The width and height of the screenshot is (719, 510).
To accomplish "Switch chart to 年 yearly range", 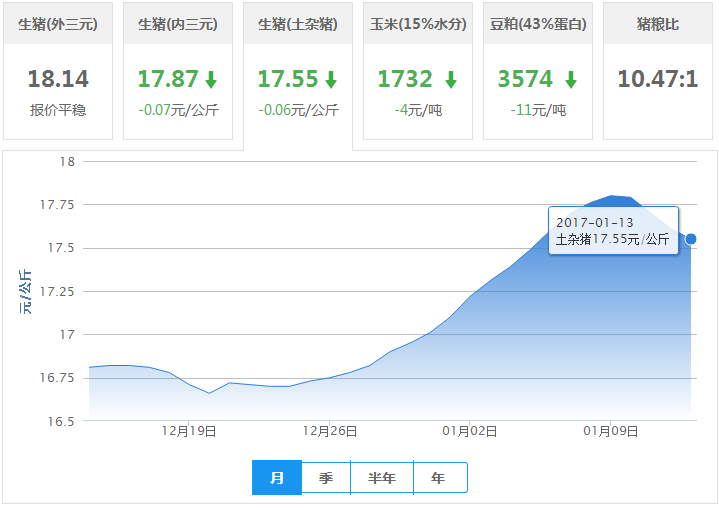I will pos(440,478).
